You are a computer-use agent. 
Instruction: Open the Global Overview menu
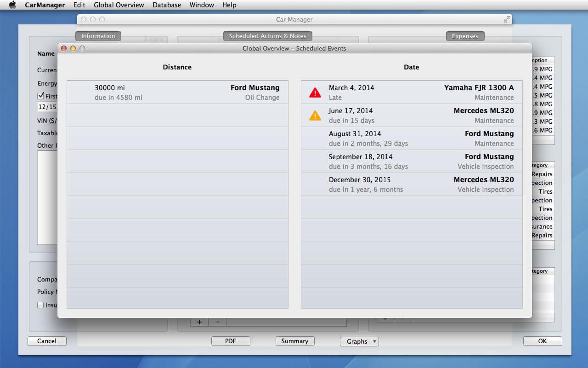(119, 5)
